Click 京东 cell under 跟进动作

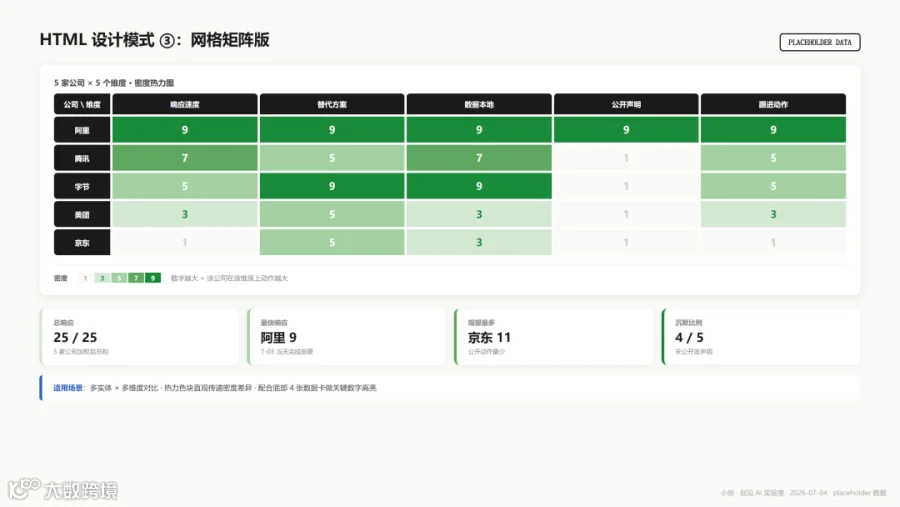click(773, 242)
